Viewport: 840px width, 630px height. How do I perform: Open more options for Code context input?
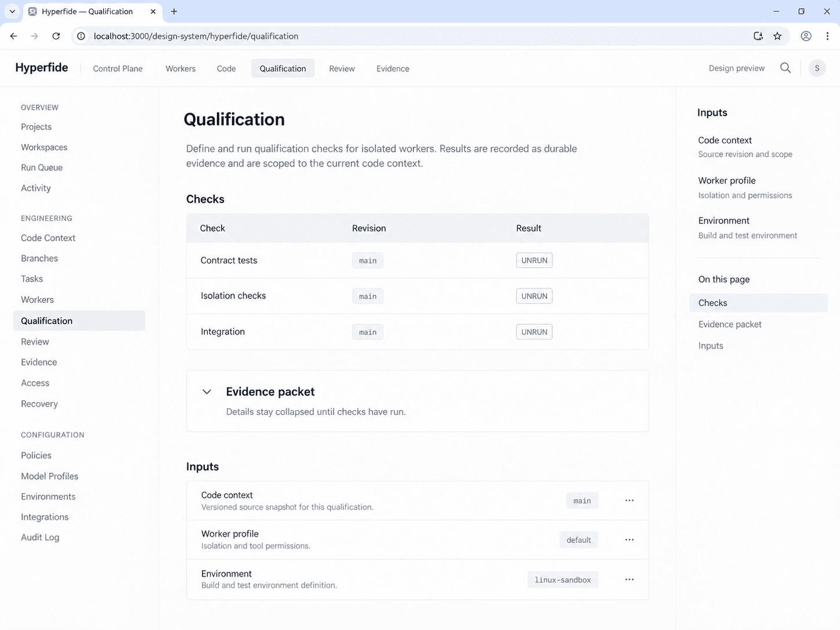click(x=629, y=501)
